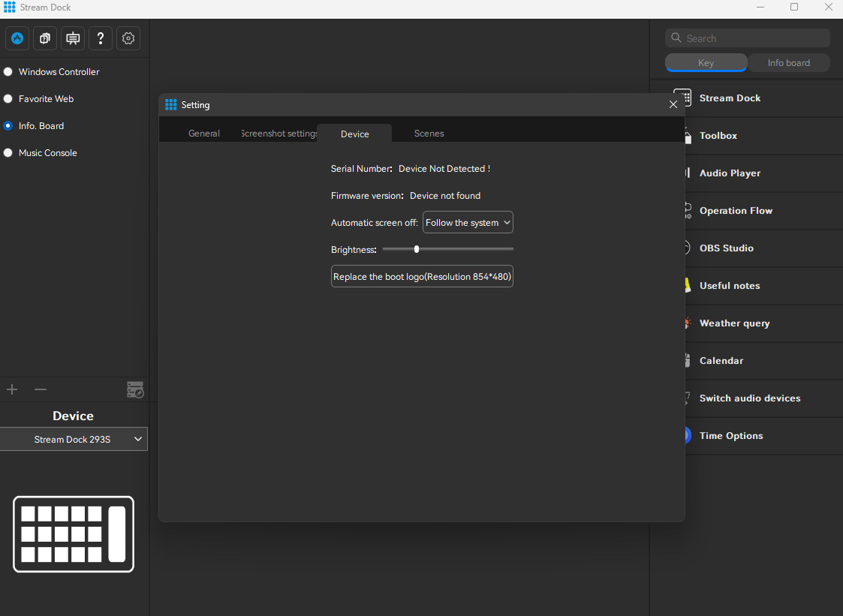Click into the Search input field

tap(748, 38)
